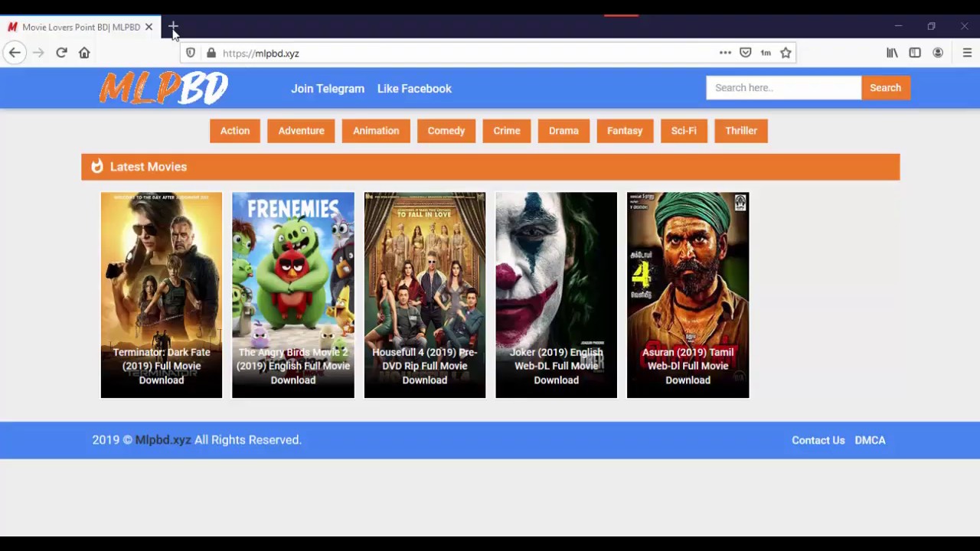Open Housefull 4 movie poster
This screenshot has width=980, height=551.
point(425,295)
